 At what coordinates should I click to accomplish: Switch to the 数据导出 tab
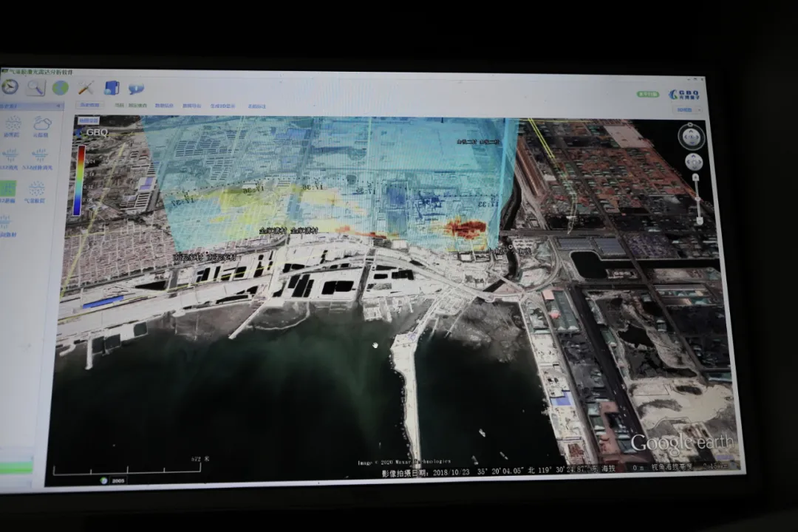(x=191, y=106)
